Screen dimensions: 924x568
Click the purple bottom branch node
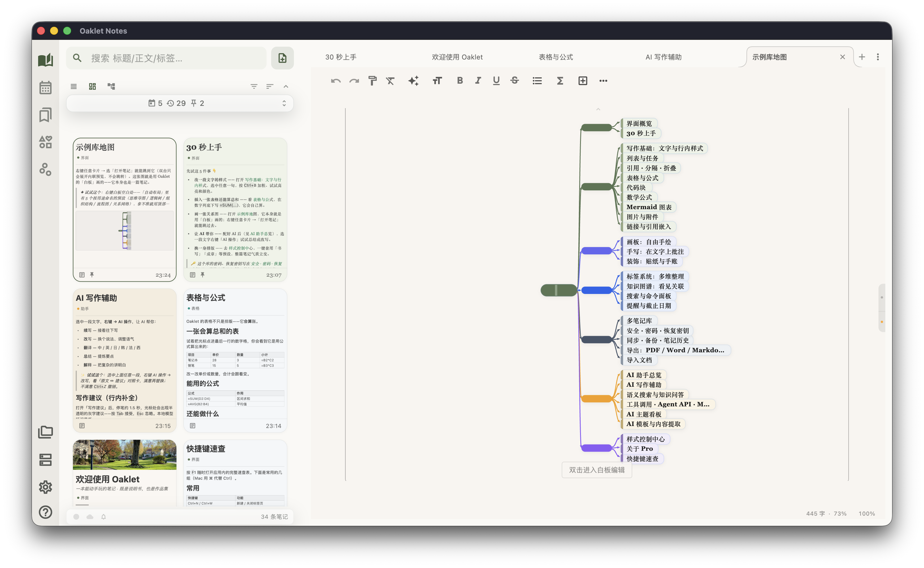click(x=597, y=448)
